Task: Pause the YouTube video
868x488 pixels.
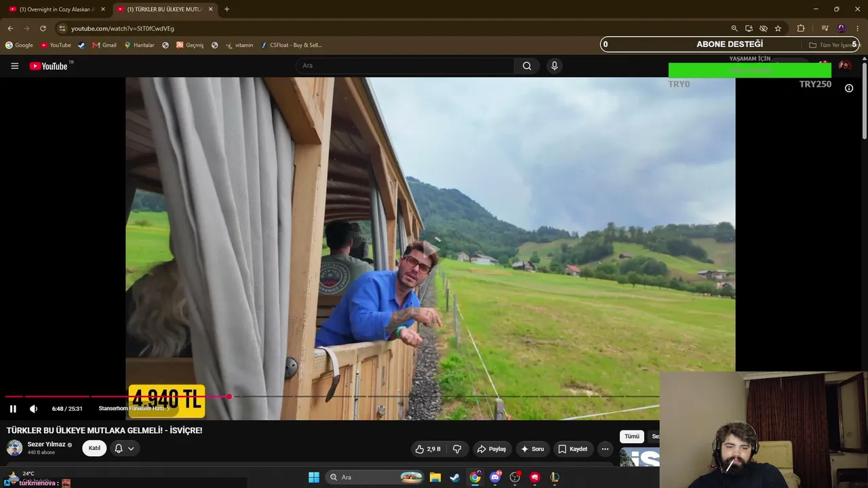Action: (13, 409)
